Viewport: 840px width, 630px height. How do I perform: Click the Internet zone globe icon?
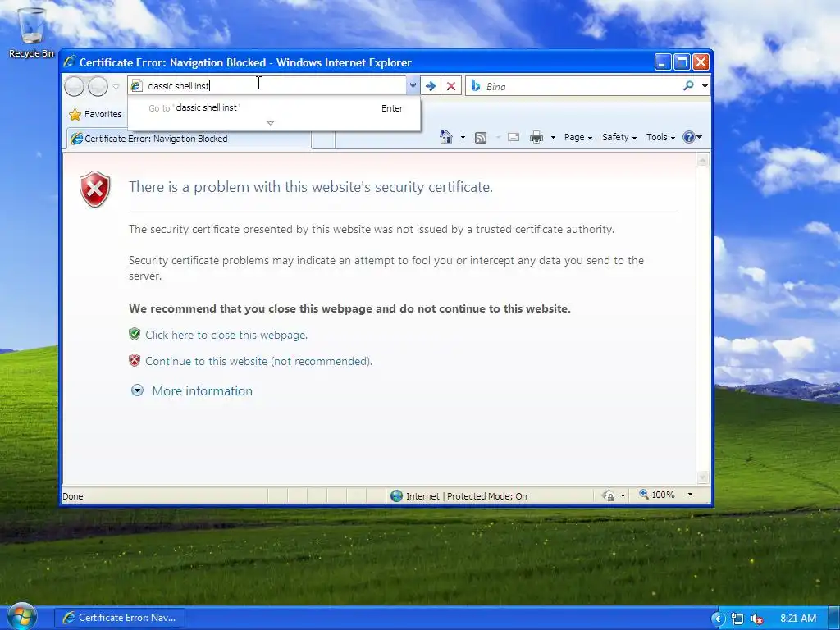396,496
